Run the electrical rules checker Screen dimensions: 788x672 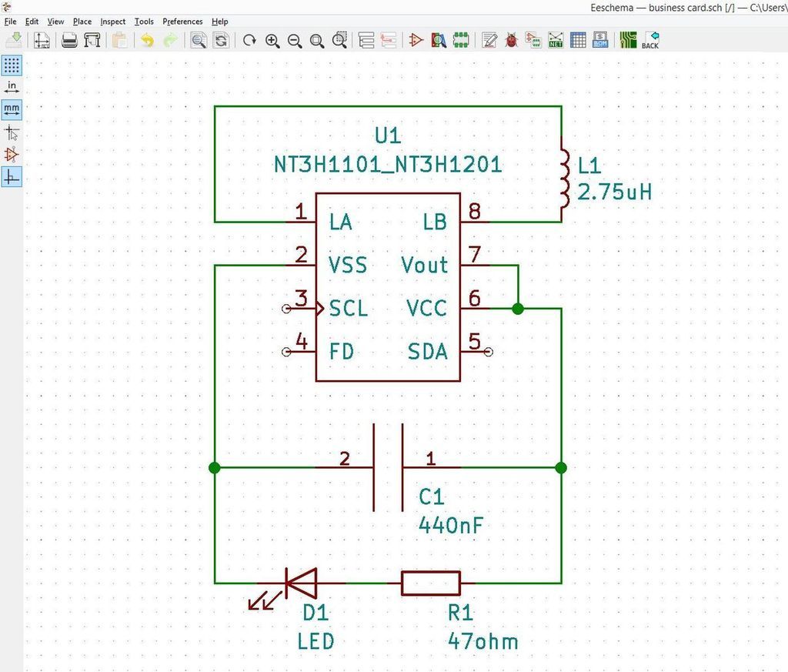click(x=512, y=40)
